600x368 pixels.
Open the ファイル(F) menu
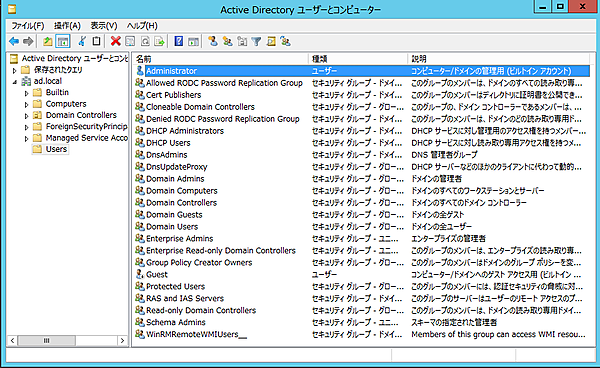point(28,26)
